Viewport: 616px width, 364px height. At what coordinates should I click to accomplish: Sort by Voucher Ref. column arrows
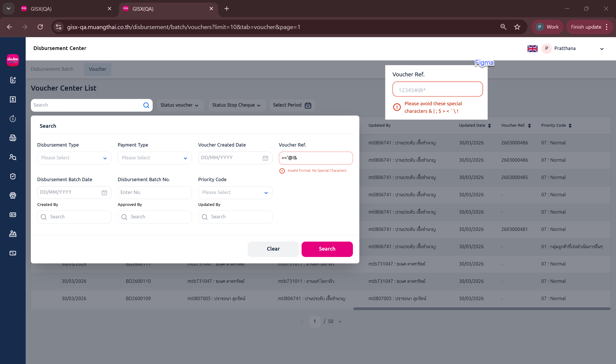[x=529, y=126]
